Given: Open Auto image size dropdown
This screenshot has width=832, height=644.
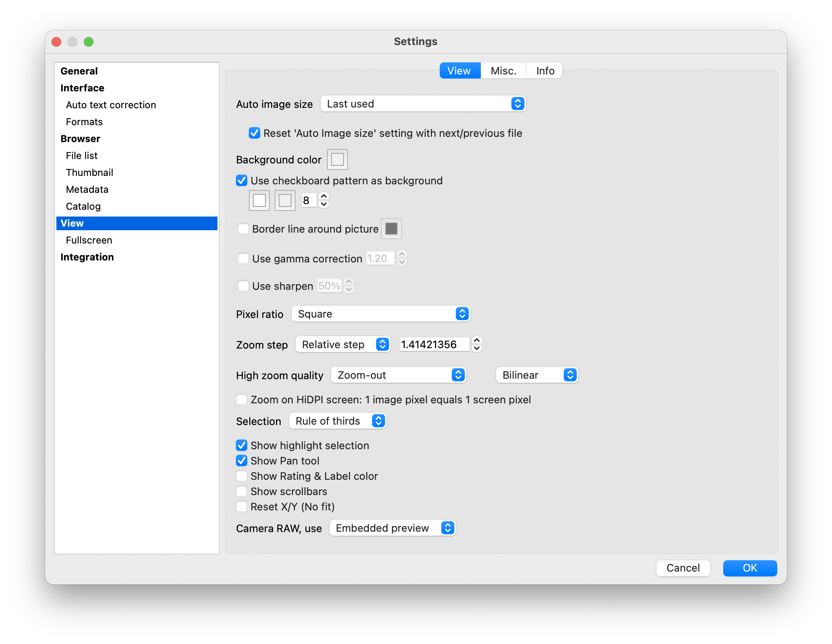Looking at the screenshot, I should [x=423, y=104].
